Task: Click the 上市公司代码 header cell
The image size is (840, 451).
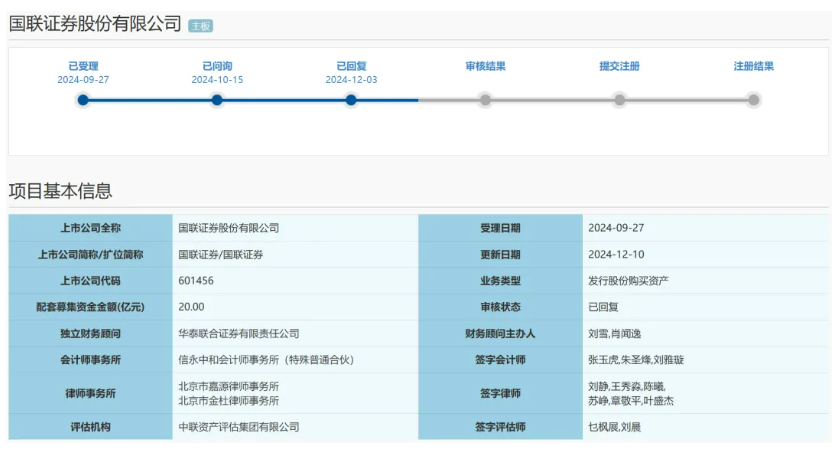Action: tap(90, 281)
